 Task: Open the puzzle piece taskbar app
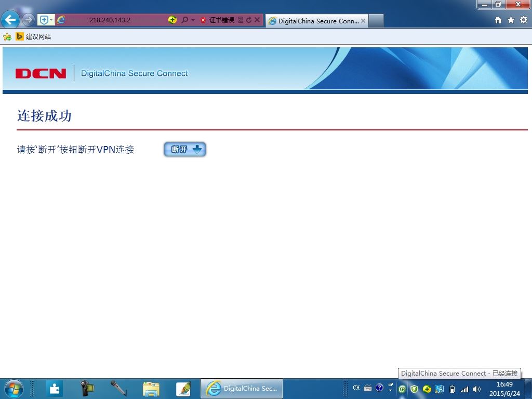click(x=54, y=389)
